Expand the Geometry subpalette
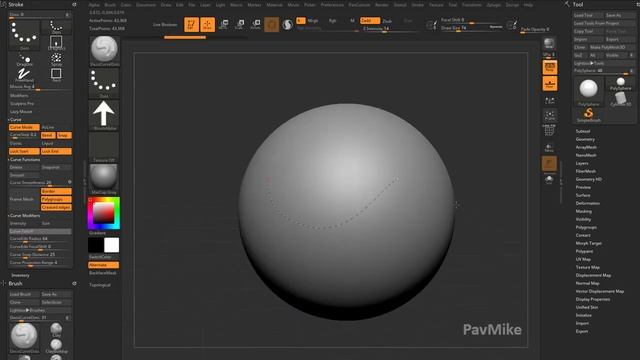Screen dimensions: 640x360 pyautogui.click(x=585, y=139)
